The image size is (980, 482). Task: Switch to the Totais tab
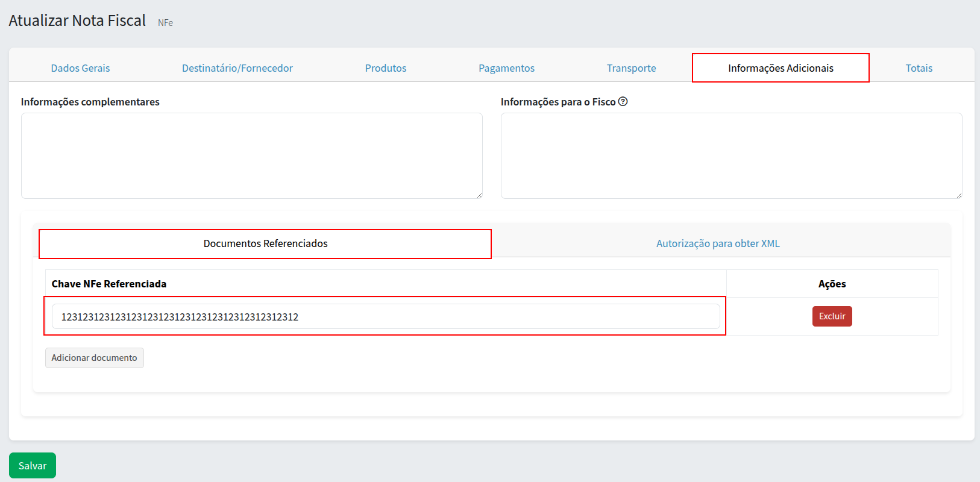pyautogui.click(x=919, y=68)
